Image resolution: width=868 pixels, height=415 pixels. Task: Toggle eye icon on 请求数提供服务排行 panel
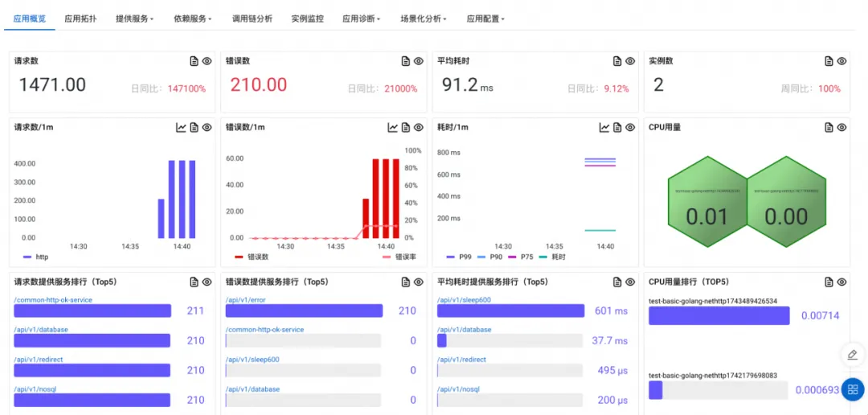click(x=207, y=282)
